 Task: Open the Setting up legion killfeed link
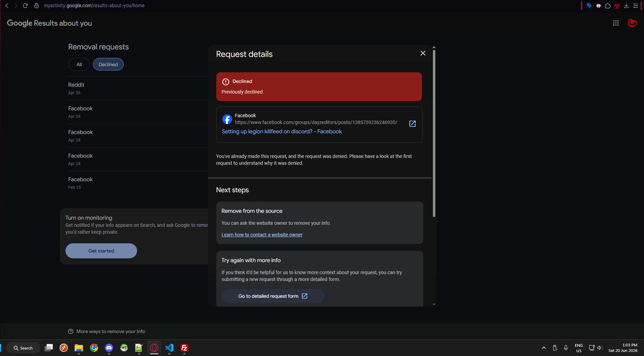pyautogui.click(x=282, y=132)
